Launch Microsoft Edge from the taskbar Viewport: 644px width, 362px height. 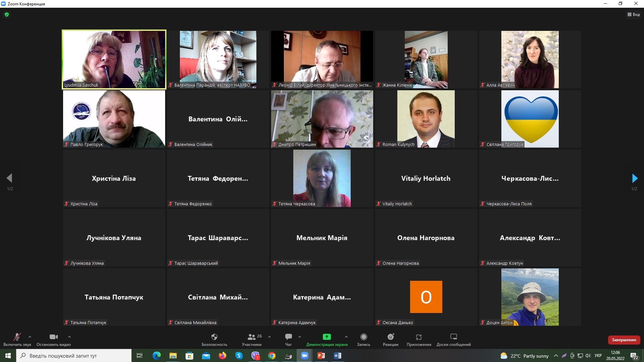(x=156, y=356)
